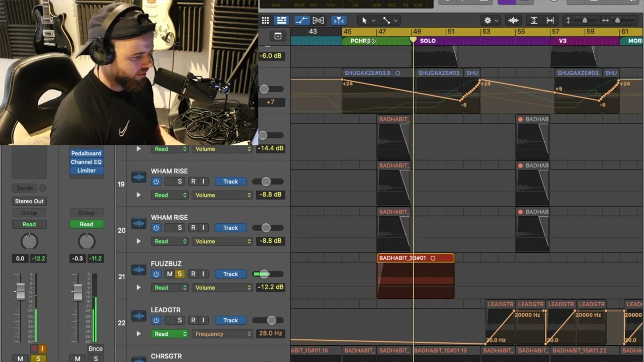Image resolution: width=644 pixels, height=362 pixels.
Task: Open the Limiter plugin slot
Action: click(86, 170)
